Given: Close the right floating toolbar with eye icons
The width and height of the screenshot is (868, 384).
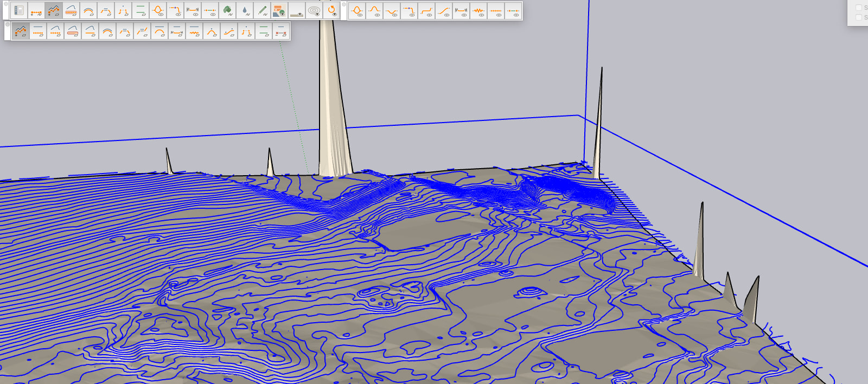Looking at the screenshot, I should click(x=344, y=5).
